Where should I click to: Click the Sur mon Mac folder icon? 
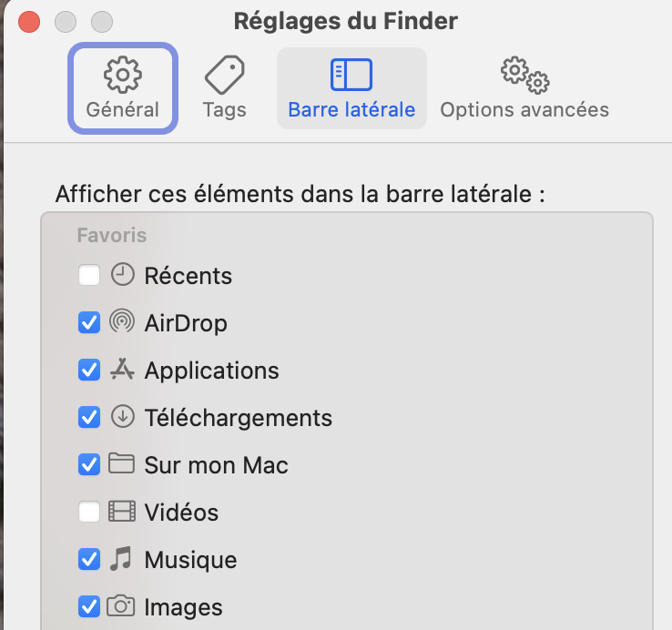122,464
